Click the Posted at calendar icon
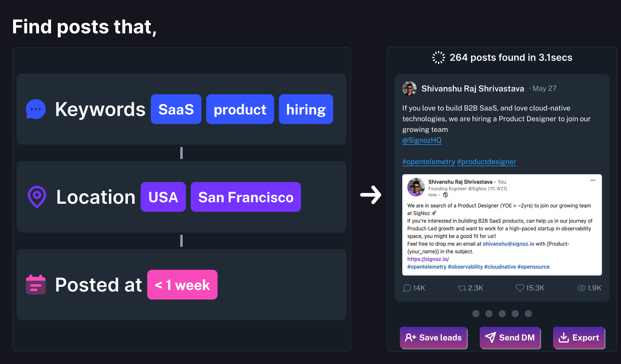The image size is (621, 364). coord(36,285)
